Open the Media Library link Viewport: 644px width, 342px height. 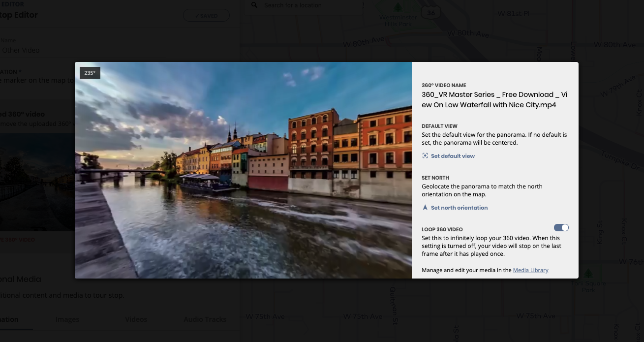(x=530, y=270)
